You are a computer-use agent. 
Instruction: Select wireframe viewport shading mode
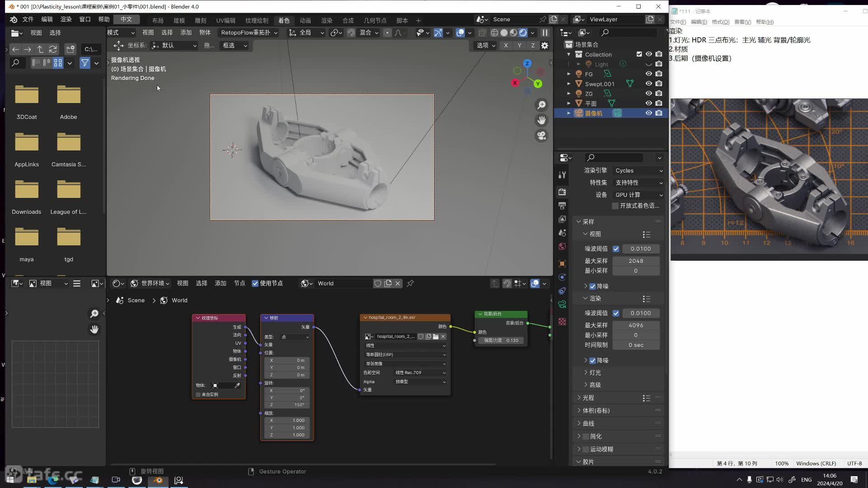pos(495,33)
